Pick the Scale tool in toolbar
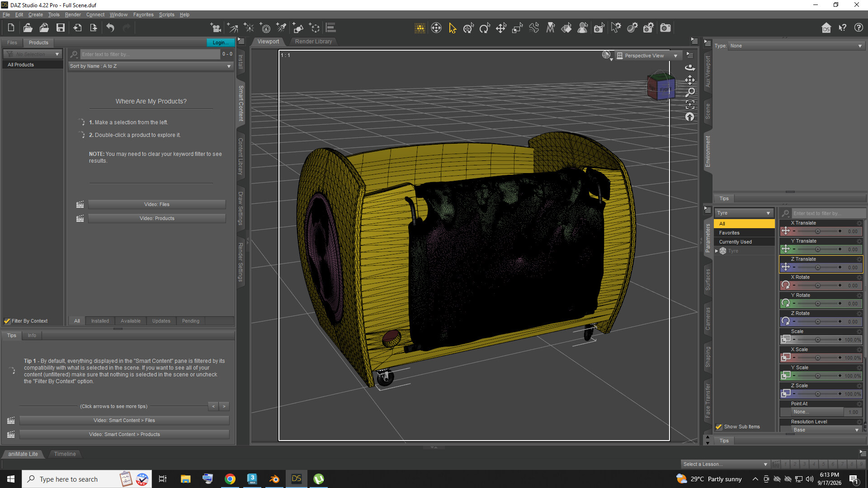This screenshot has width=868, height=488. [517, 28]
